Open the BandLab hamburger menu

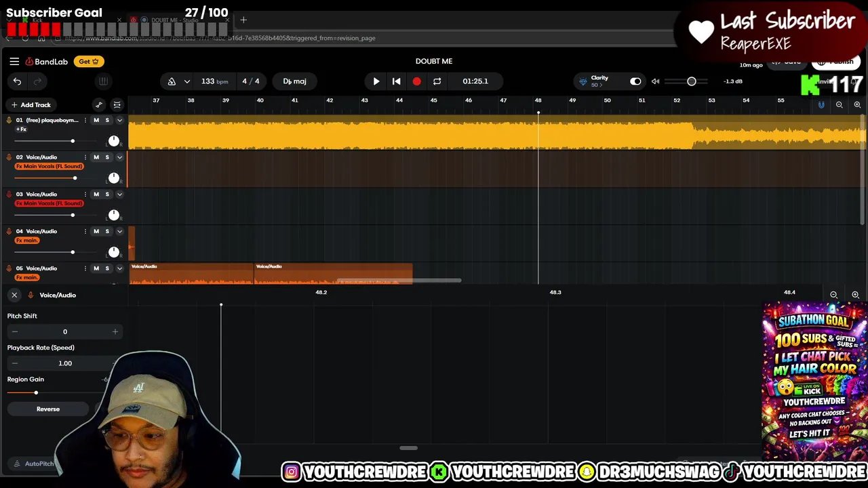point(14,62)
